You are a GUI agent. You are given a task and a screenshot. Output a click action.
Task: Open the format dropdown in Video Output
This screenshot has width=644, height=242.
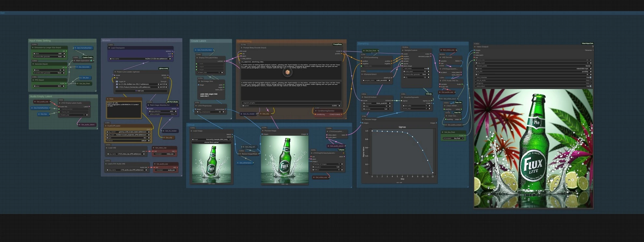533,69
